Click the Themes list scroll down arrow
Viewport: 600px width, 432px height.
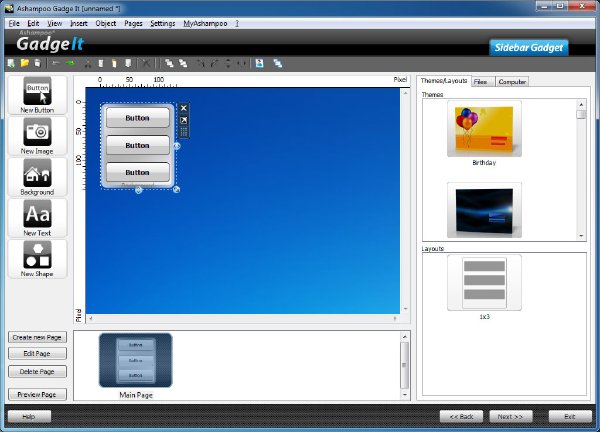pos(581,236)
